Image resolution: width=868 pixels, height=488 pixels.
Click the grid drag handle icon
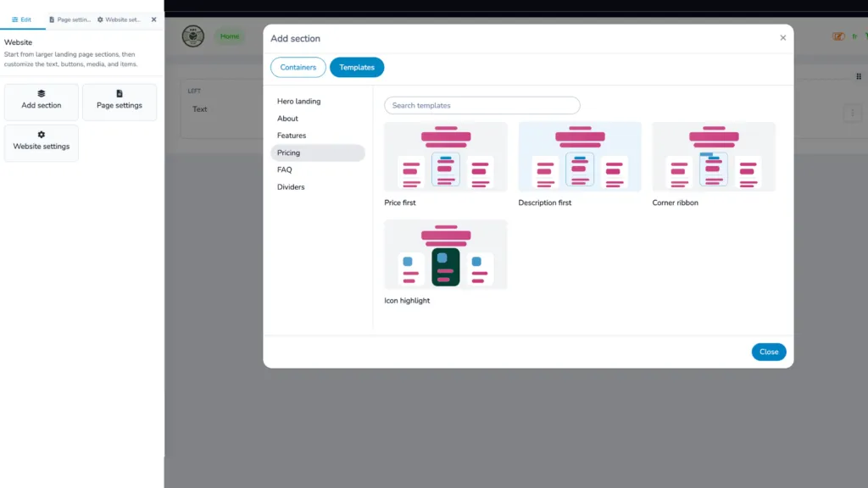(x=859, y=76)
